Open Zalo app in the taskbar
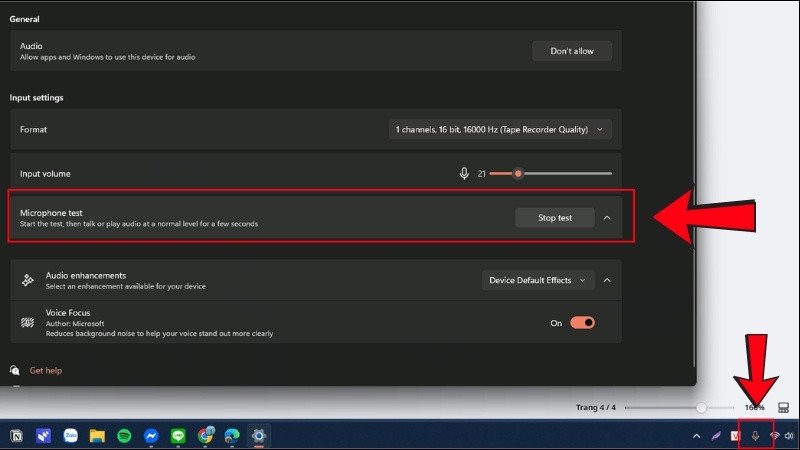 pos(71,436)
